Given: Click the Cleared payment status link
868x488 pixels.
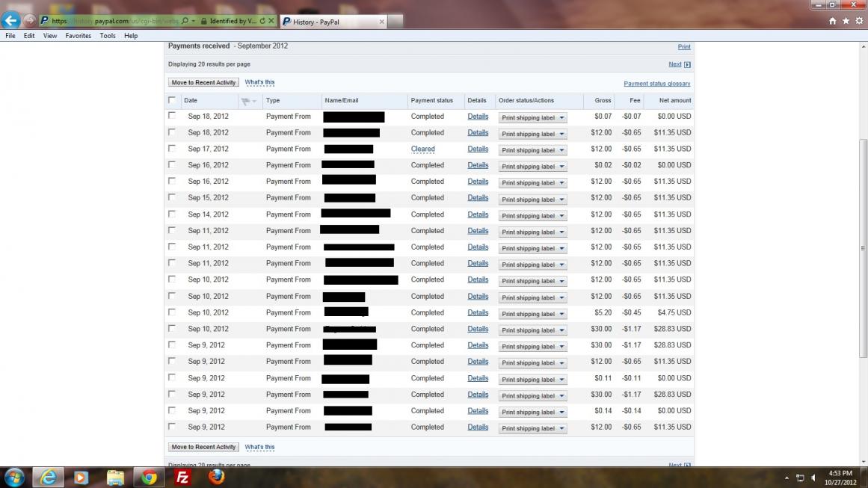Looking at the screenshot, I should coord(423,149).
